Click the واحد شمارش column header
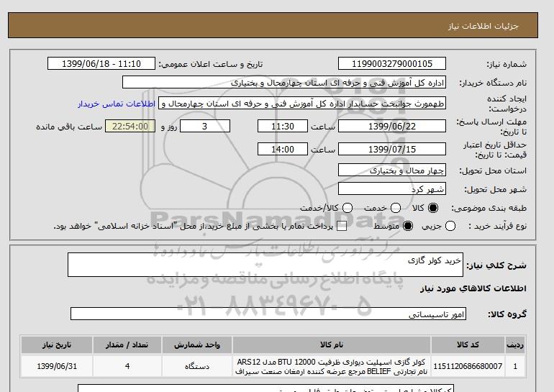The image size is (554, 392). click(x=197, y=345)
